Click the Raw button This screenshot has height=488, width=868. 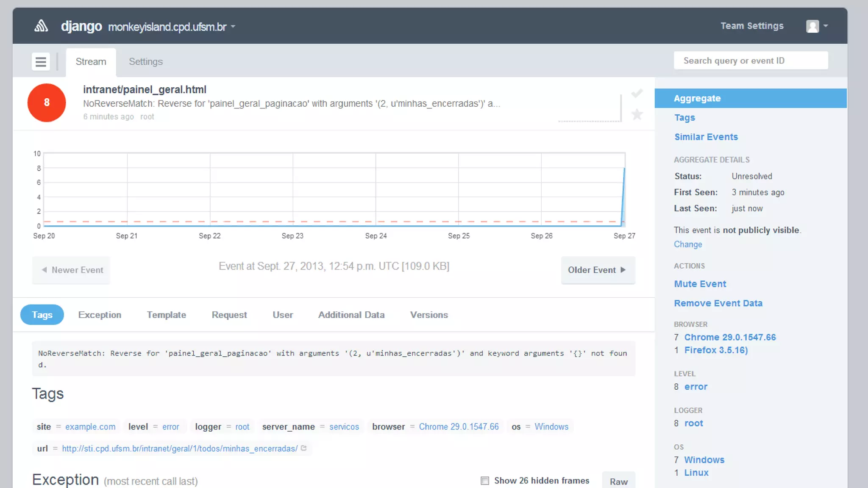[x=618, y=482]
